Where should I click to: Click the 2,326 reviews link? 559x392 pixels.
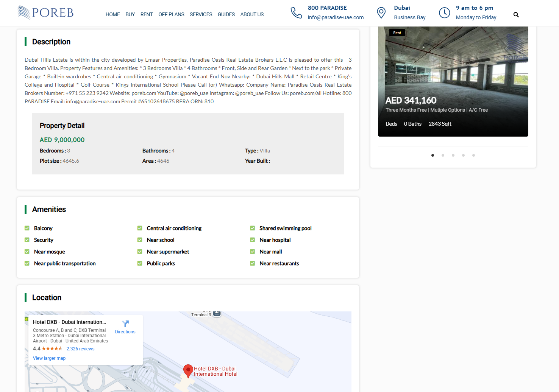click(80, 348)
